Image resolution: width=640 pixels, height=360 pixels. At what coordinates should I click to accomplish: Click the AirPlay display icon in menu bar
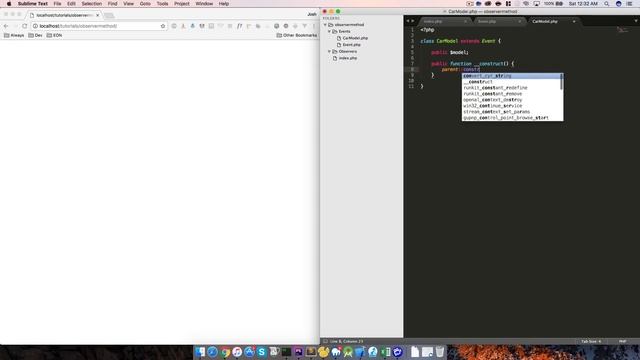click(x=536, y=4)
